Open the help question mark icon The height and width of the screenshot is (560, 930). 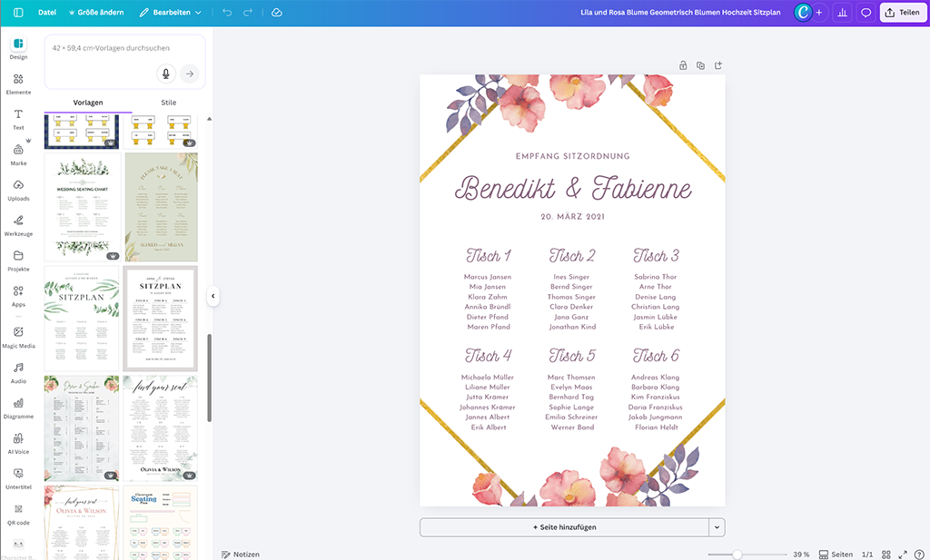919,554
